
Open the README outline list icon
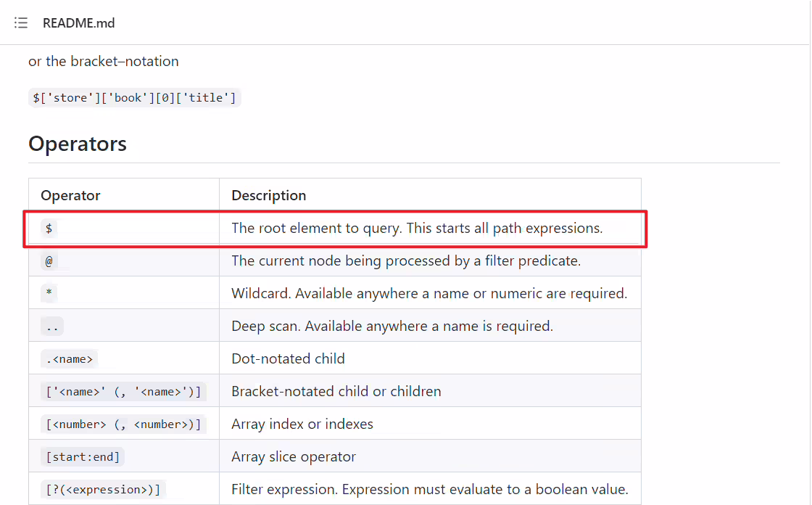click(21, 22)
